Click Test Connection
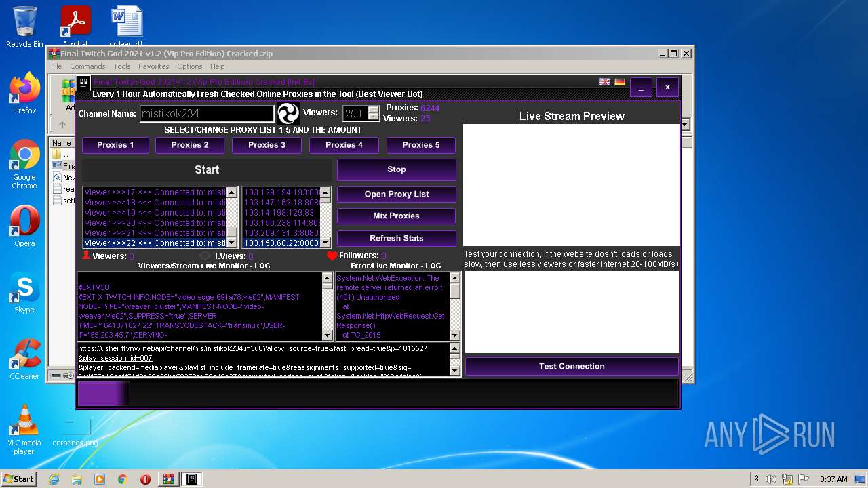This screenshot has height=488, width=868. (572, 367)
